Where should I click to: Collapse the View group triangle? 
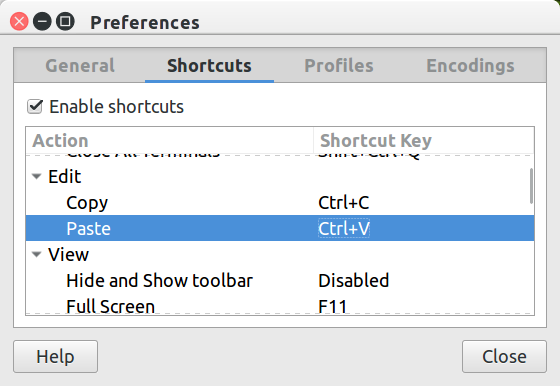click(36, 254)
